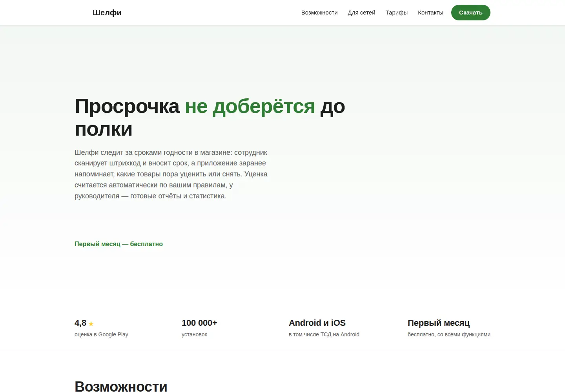This screenshot has height=392, width=565.
Task: Click the yellow star icon beside the 4,8 rating
Action: tap(91, 324)
